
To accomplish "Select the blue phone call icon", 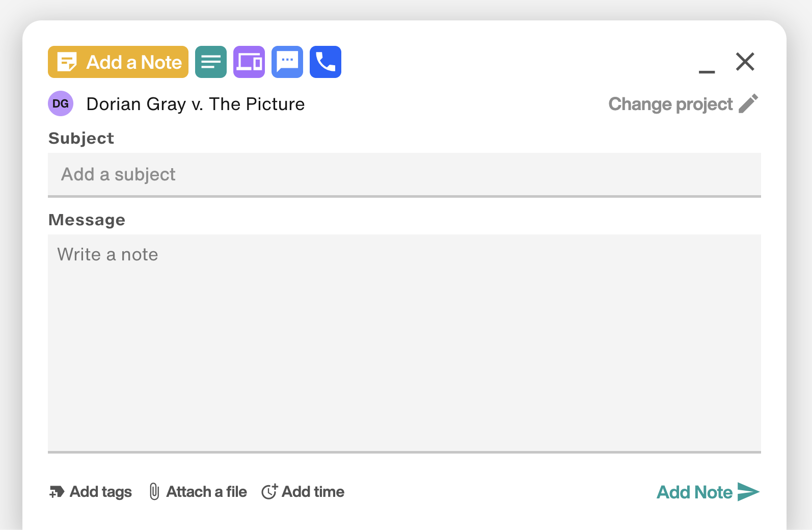I will coord(326,62).
